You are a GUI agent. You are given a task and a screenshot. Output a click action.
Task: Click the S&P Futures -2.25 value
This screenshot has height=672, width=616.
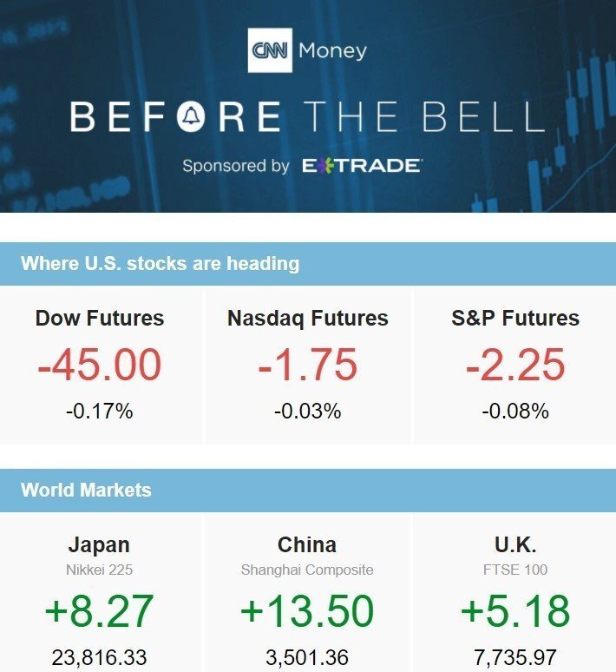pos(515,365)
